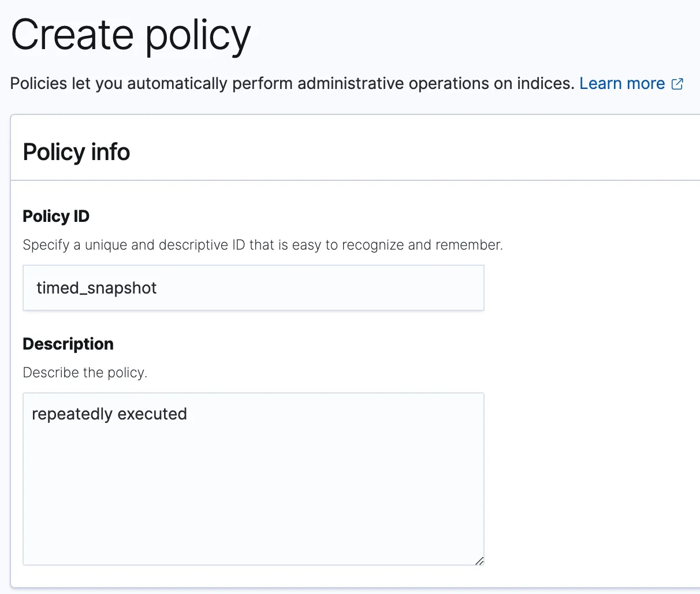The image size is (700, 594).
Task: Click the word 'repeatedly' in the description
Action: [72, 414]
